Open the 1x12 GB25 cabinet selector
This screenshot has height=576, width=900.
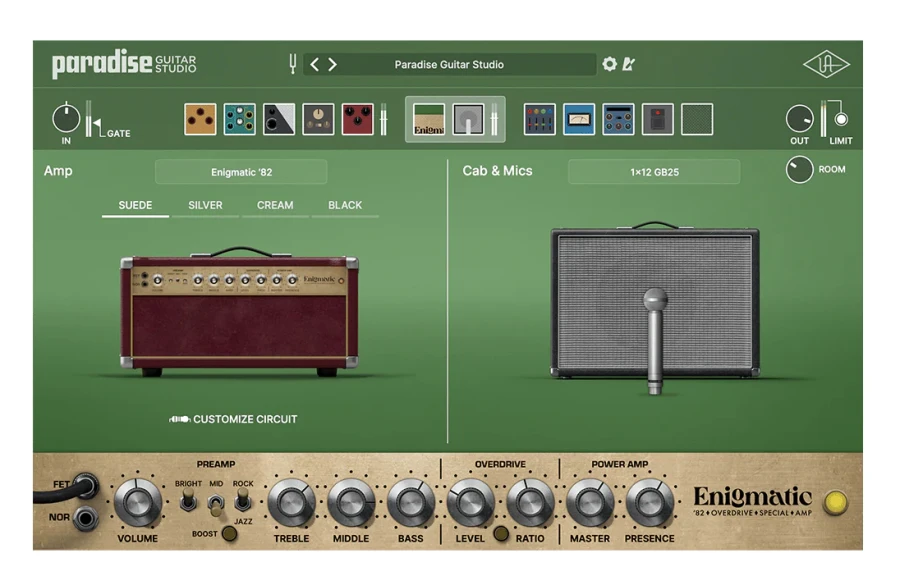[x=654, y=172]
